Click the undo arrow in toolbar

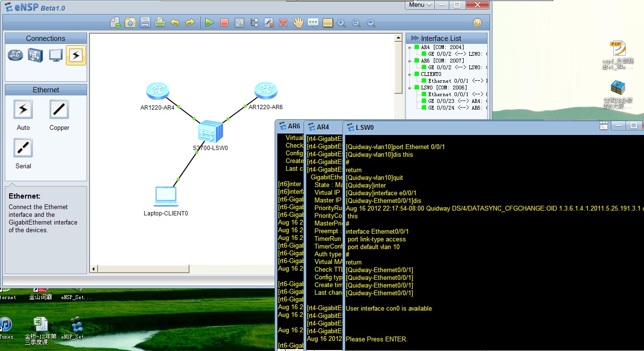[175, 23]
